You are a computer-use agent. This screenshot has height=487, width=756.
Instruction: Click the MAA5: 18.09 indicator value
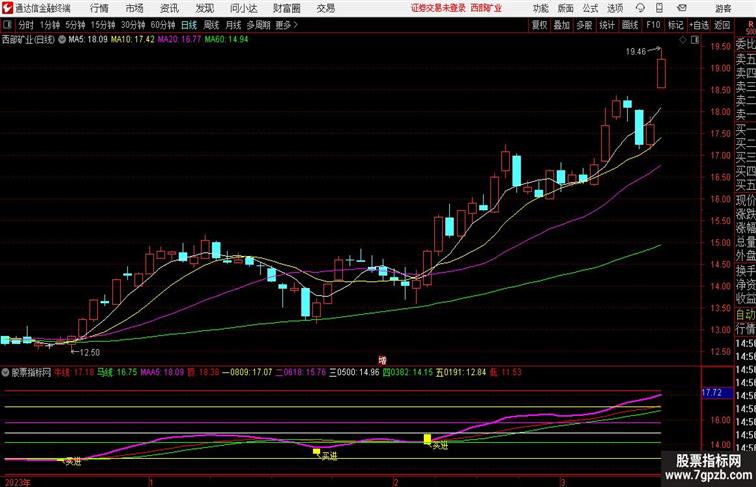click(162, 372)
